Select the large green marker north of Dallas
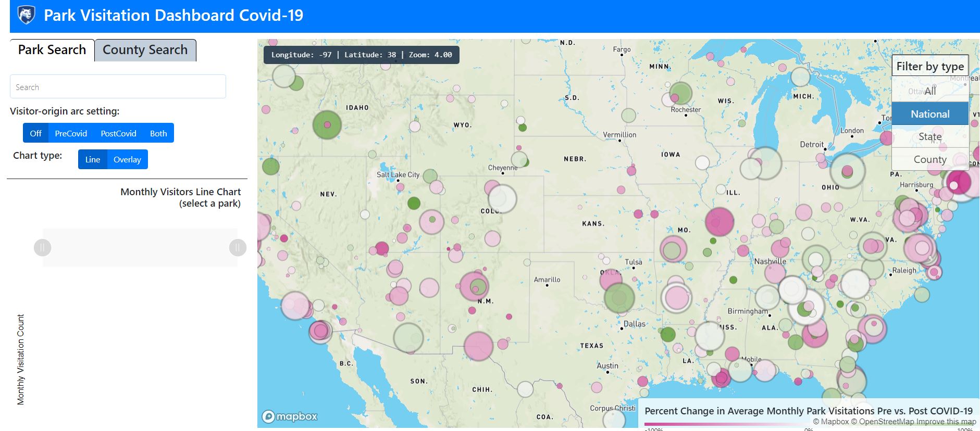Image resolution: width=980 pixels, height=431 pixels. [x=619, y=297]
